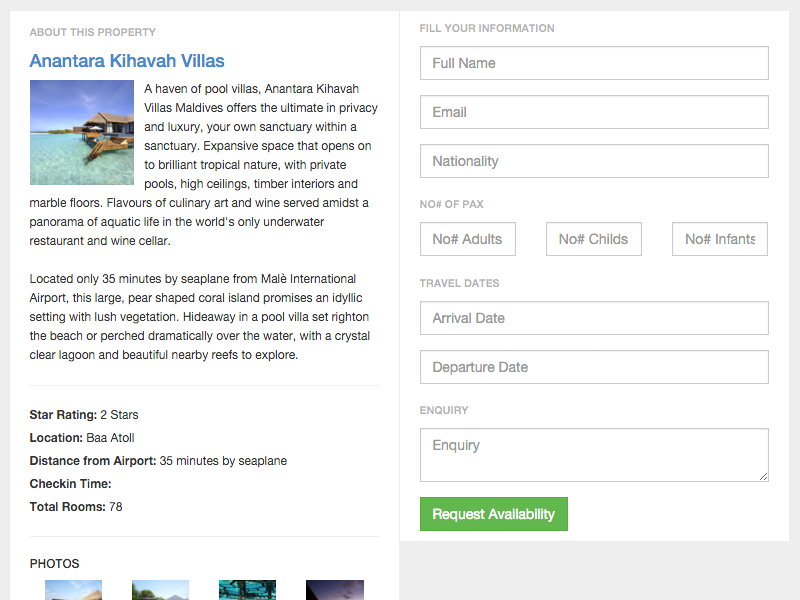Click the 'ENQUIRY' section label
Viewport: 800px width, 600px height.
(444, 410)
